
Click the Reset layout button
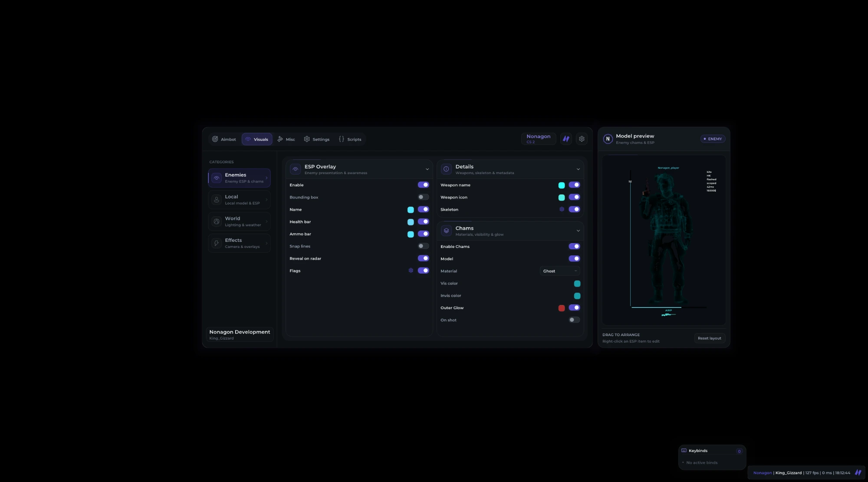[710, 338]
